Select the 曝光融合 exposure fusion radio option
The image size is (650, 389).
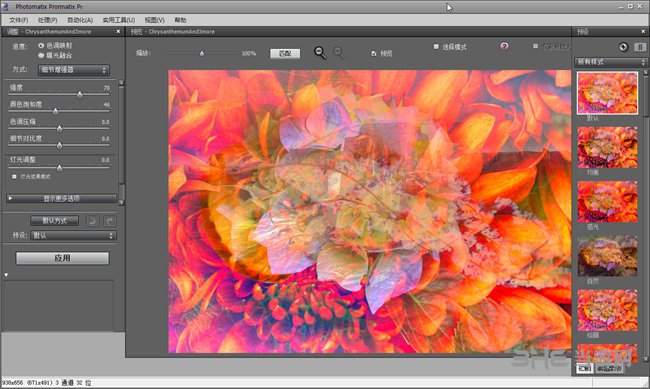coord(41,55)
